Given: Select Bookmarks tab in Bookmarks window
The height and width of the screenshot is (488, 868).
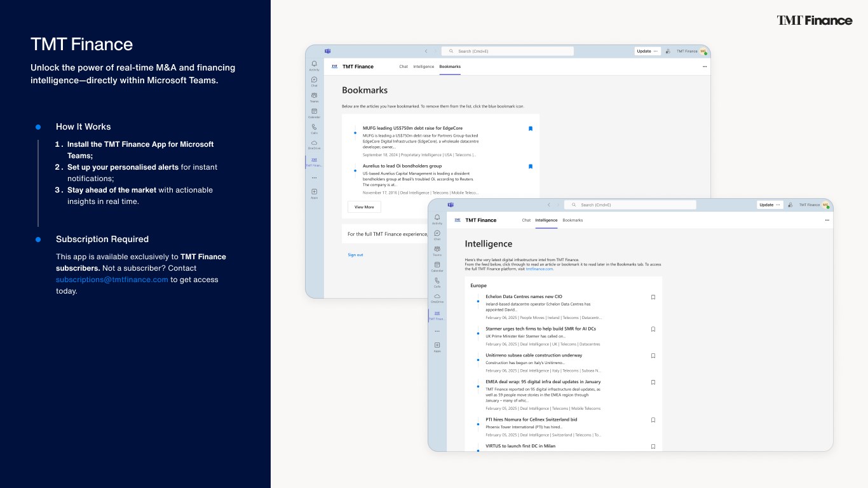Looking at the screenshot, I should point(450,67).
